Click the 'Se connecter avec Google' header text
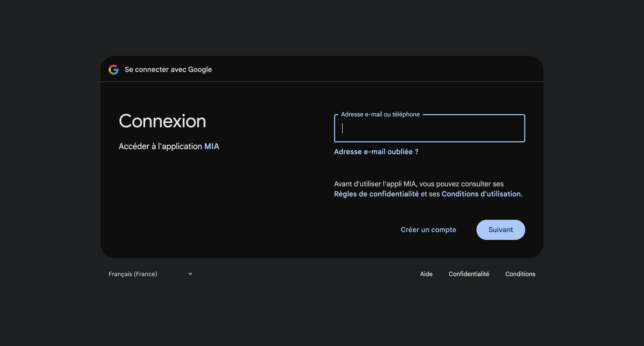Image resolution: width=644 pixels, height=346 pixels. coord(168,70)
